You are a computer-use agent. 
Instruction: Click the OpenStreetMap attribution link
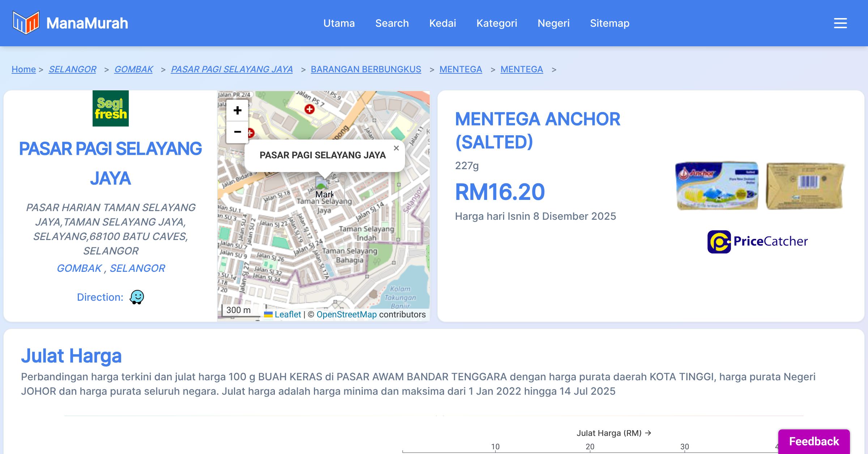[346, 314]
